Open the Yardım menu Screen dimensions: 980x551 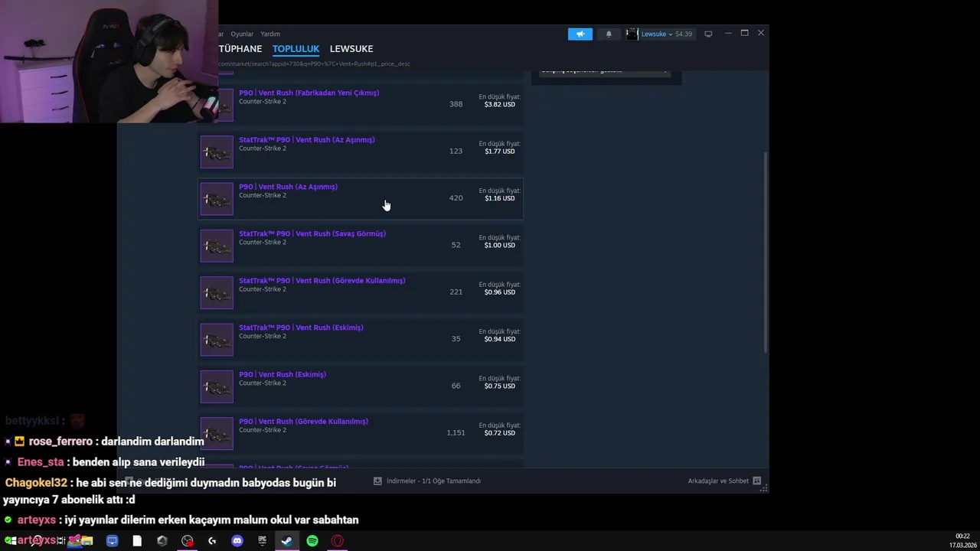pyautogui.click(x=270, y=34)
